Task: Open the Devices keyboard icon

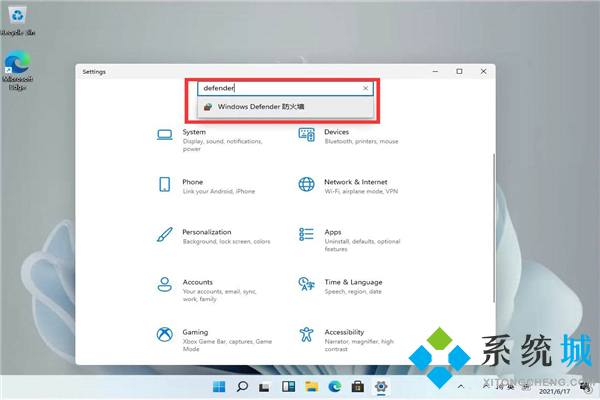Action: point(307,135)
